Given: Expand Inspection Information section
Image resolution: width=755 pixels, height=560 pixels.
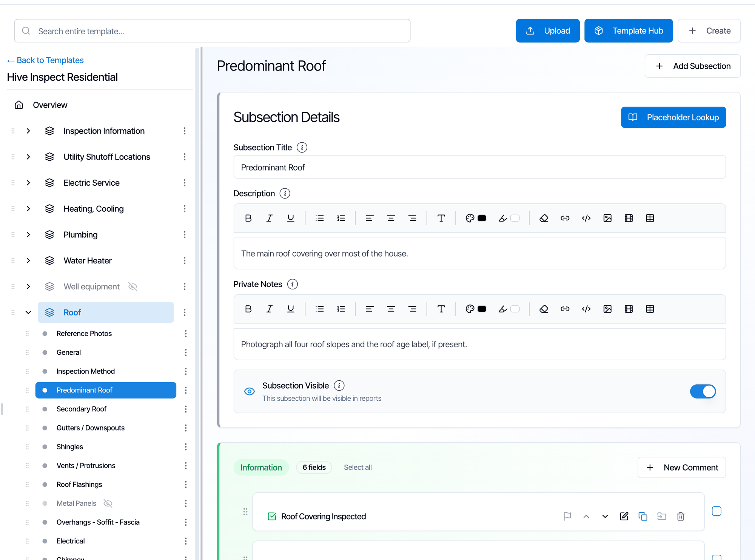Looking at the screenshot, I should (28, 131).
